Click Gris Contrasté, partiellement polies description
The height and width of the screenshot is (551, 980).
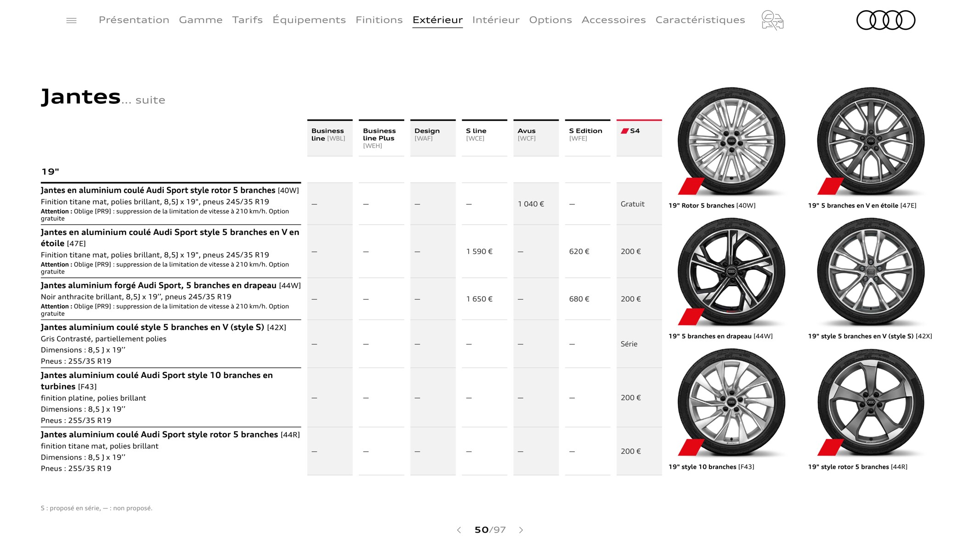103,339
